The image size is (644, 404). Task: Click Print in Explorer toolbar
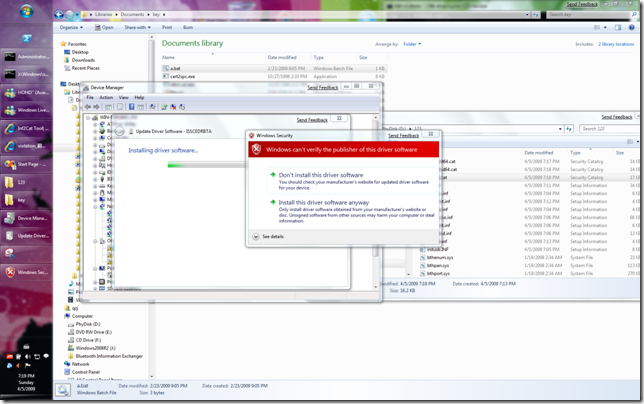coord(167,28)
